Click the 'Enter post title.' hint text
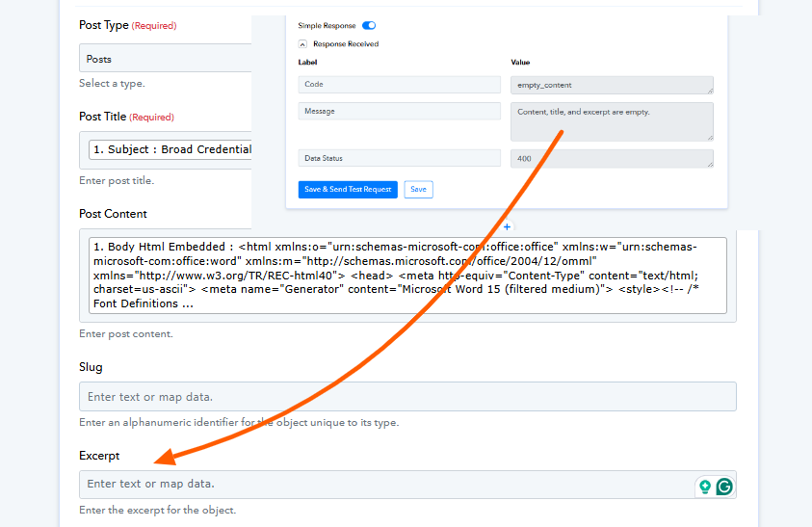This screenshot has width=812, height=527. (x=117, y=181)
